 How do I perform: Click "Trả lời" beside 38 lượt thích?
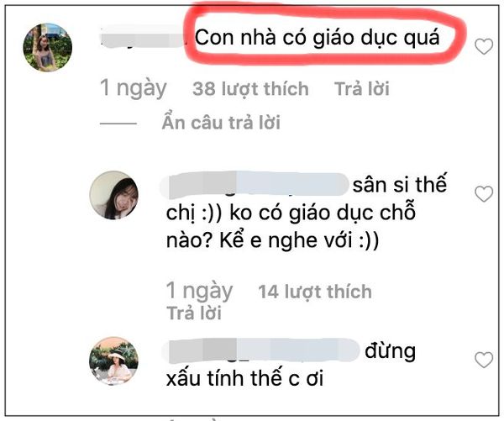361,88
